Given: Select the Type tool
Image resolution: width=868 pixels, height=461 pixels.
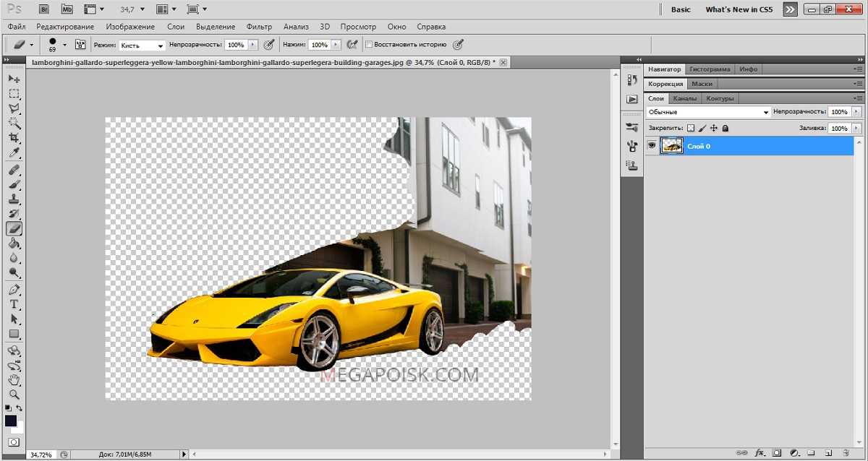Looking at the screenshot, I should pos(14,304).
